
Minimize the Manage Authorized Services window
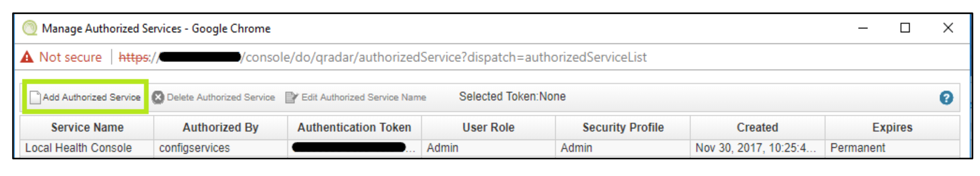pos(863,28)
